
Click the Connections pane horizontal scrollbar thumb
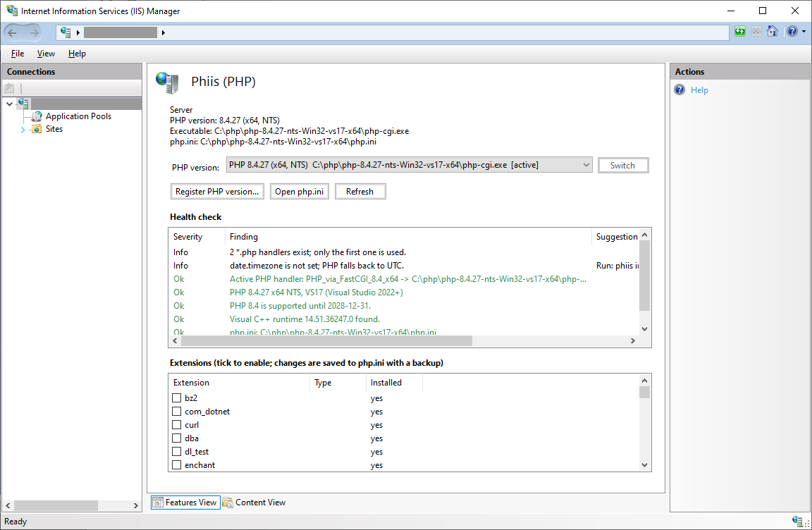point(56,505)
